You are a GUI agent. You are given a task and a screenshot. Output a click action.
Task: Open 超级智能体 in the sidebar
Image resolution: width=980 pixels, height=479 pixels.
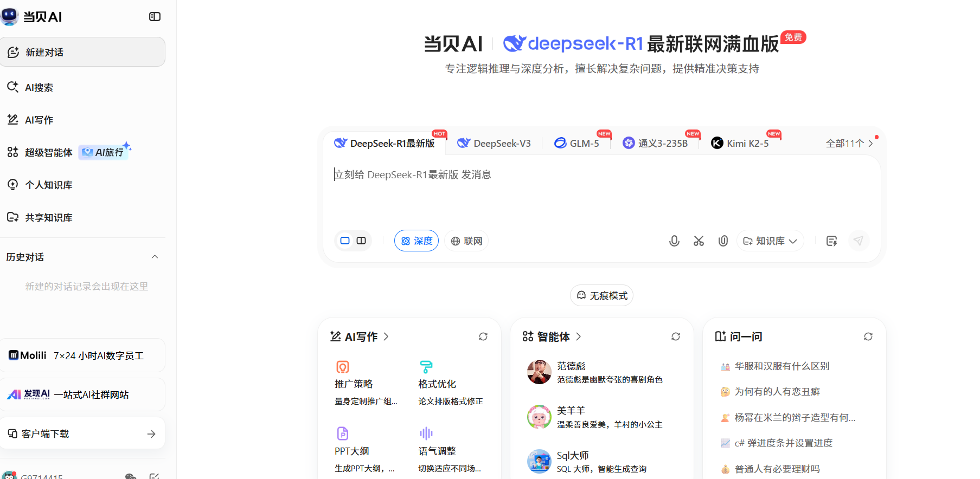(x=40, y=152)
